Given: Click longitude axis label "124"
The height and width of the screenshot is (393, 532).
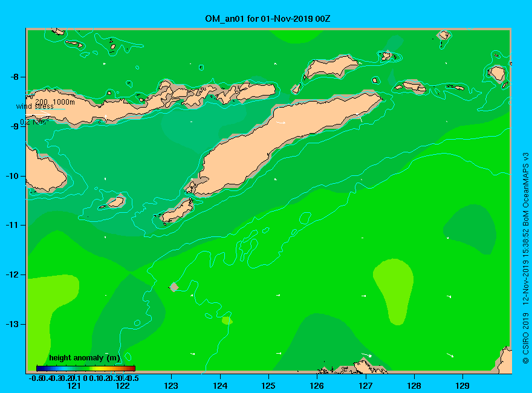Looking at the screenshot, I should coord(220,386).
